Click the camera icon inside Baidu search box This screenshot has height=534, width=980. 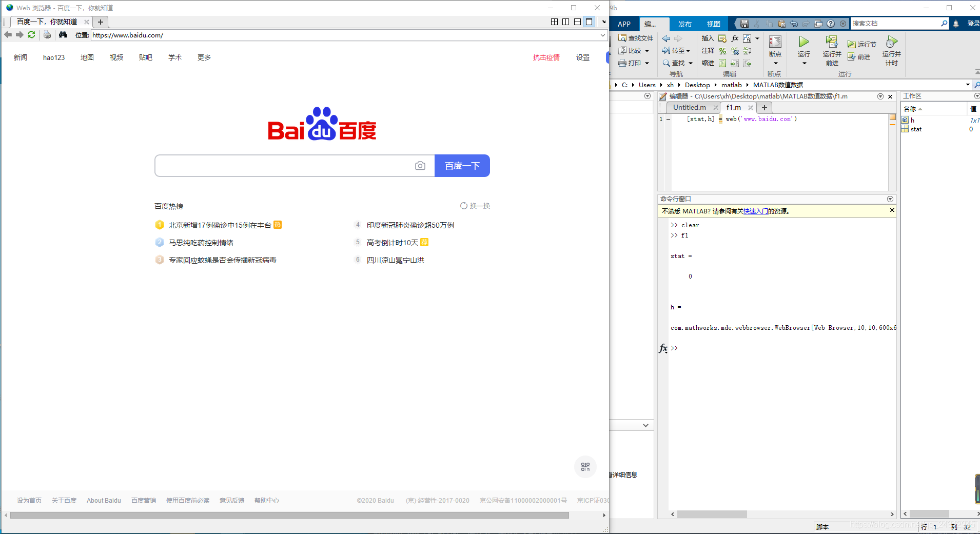pos(421,165)
